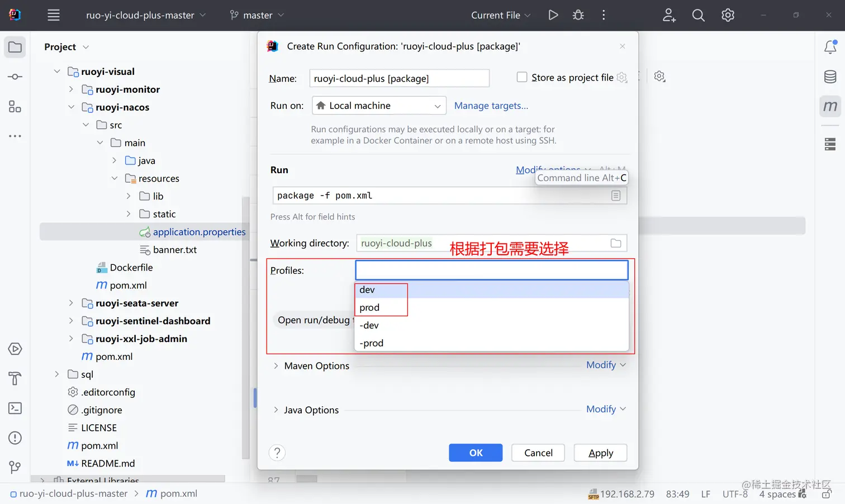
Task: Expand the ruoyi-monitor module
Action: tap(71, 89)
